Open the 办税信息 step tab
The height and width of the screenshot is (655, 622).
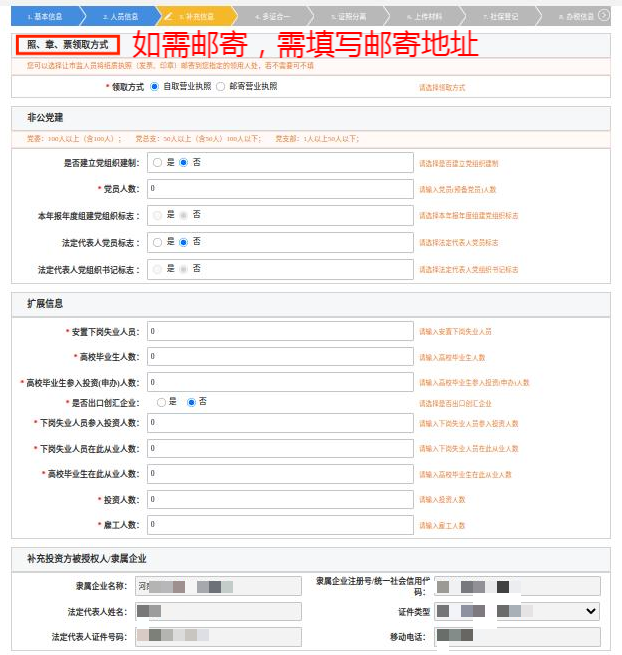576,16
